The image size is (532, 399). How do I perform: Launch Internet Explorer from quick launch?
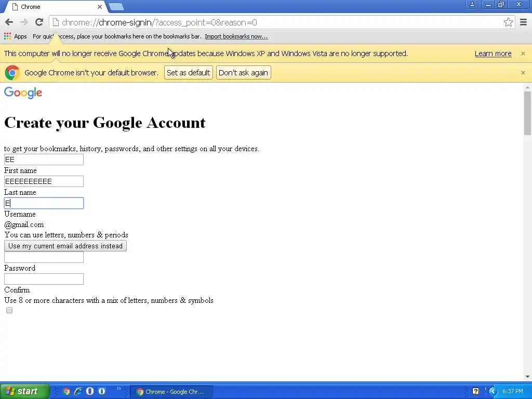(78, 391)
